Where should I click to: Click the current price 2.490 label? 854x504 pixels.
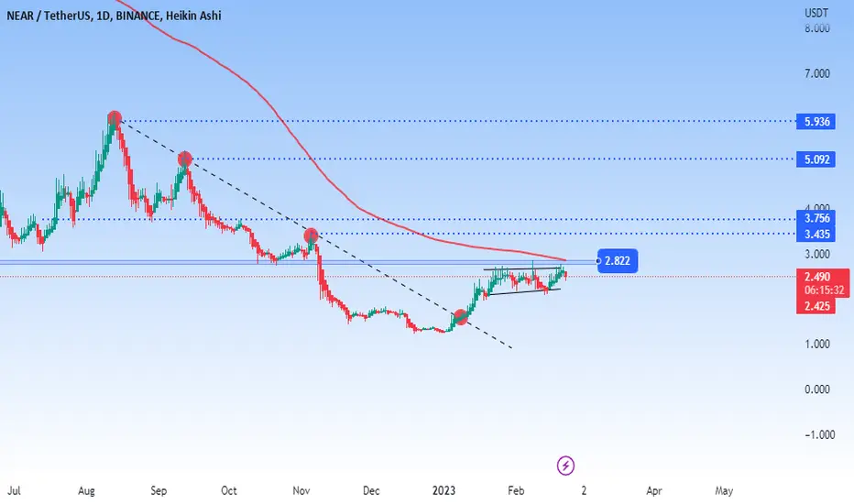point(817,276)
